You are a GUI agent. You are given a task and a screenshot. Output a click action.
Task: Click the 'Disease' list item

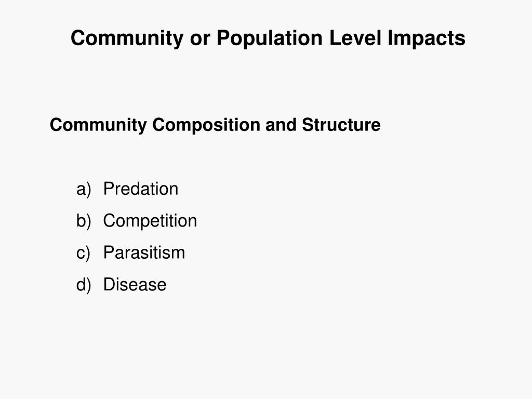point(135,284)
